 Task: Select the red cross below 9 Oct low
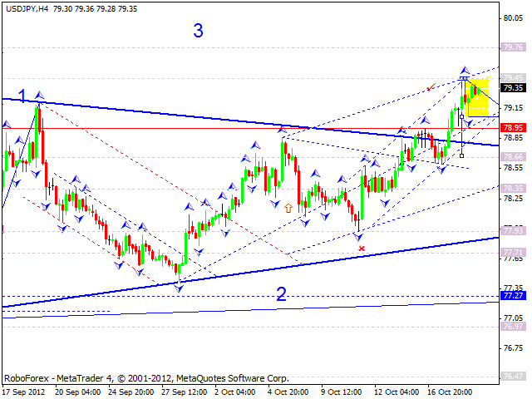pos(361,248)
